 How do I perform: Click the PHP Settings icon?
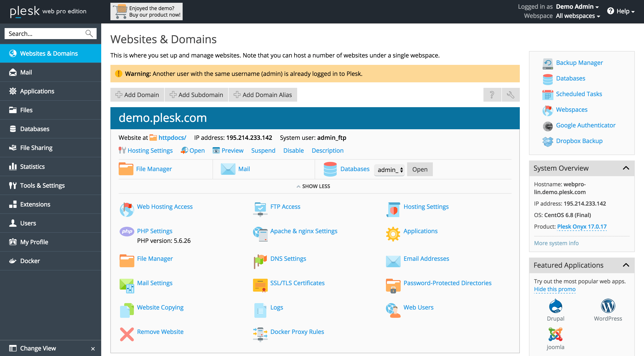coord(126,231)
